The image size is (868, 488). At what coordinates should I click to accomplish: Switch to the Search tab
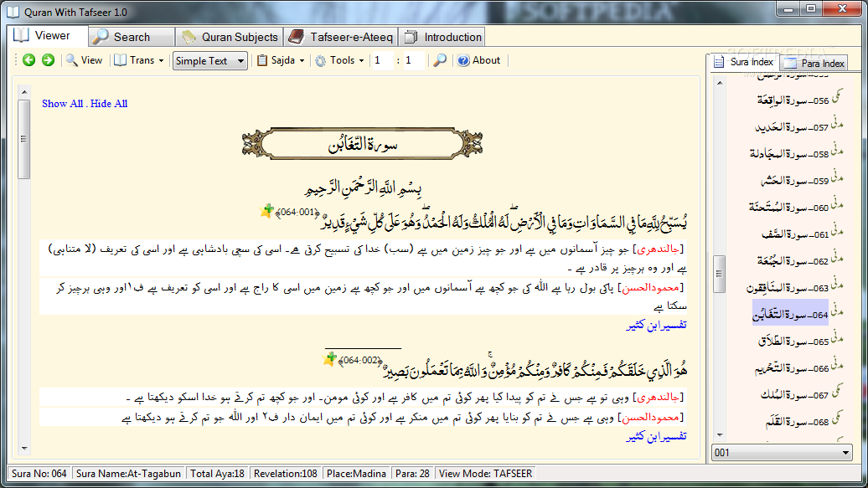132,37
